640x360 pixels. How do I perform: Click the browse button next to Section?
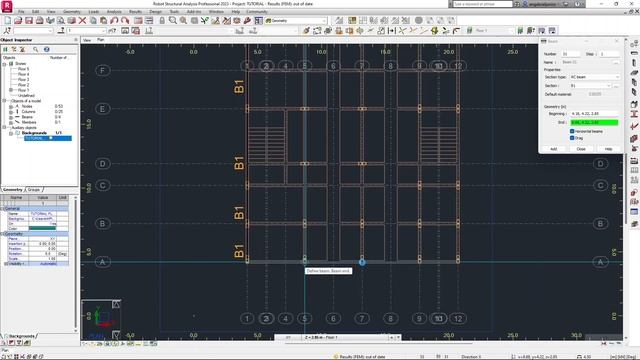click(x=616, y=86)
